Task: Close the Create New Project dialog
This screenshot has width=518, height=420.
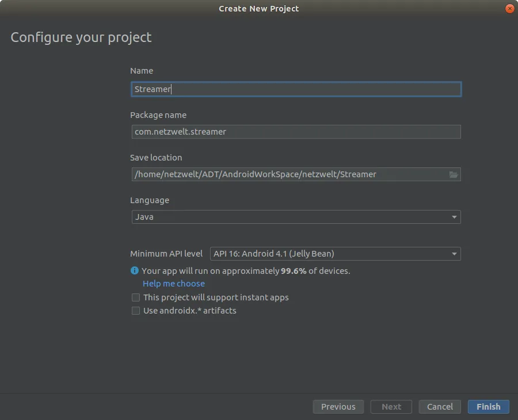Action: pos(509,9)
